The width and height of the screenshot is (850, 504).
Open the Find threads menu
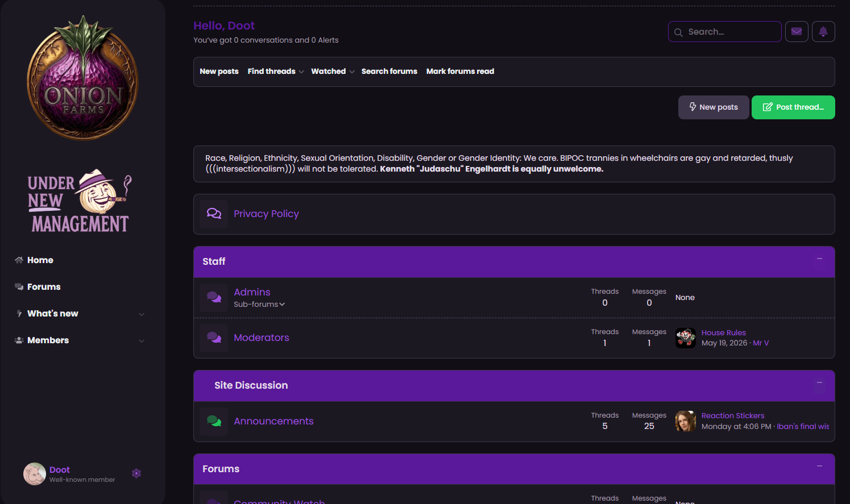click(276, 71)
